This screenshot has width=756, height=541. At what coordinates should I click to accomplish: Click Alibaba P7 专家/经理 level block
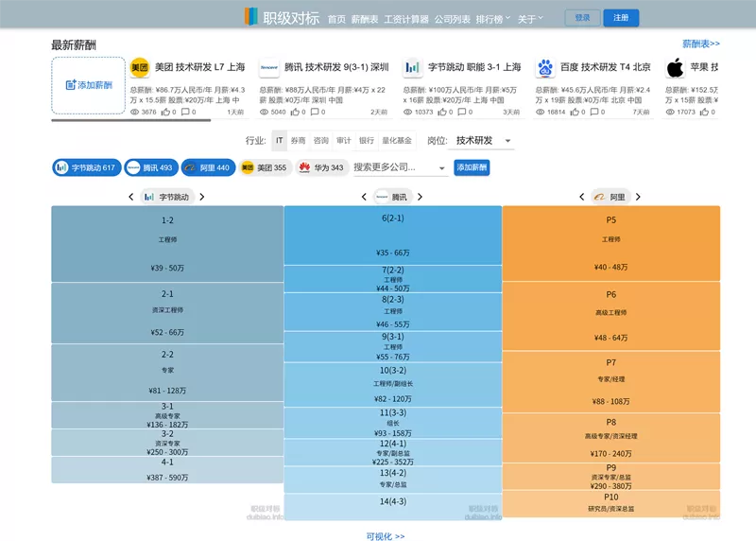click(610, 381)
